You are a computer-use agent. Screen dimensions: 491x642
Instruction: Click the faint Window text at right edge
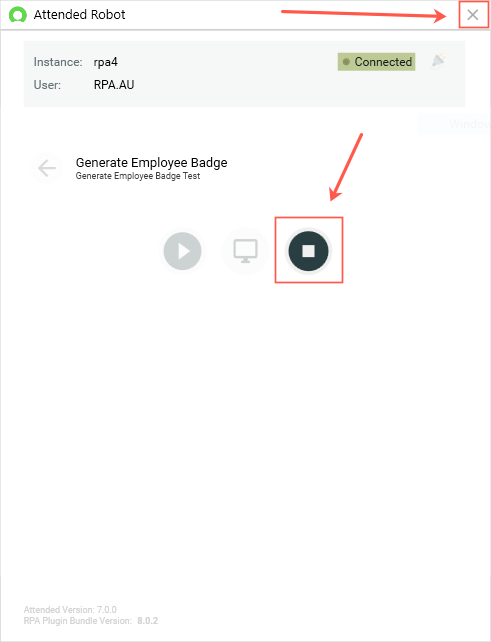point(469,124)
